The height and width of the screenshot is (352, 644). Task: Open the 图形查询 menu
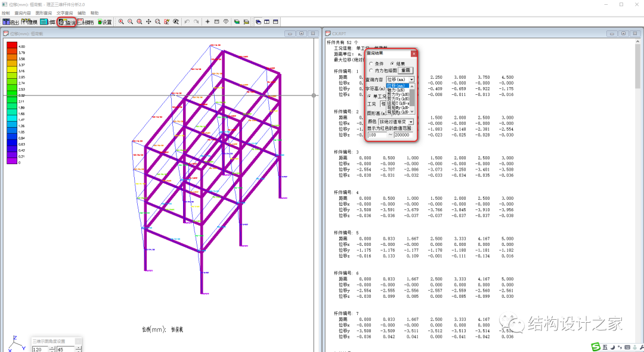(44, 13)
